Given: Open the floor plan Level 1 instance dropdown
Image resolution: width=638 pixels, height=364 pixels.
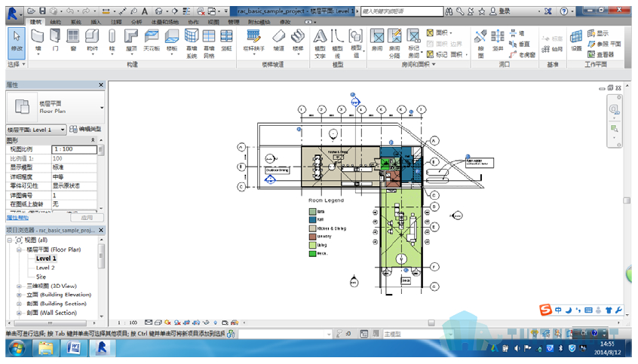Looking at the screenshot, I should tap(35, 130).
